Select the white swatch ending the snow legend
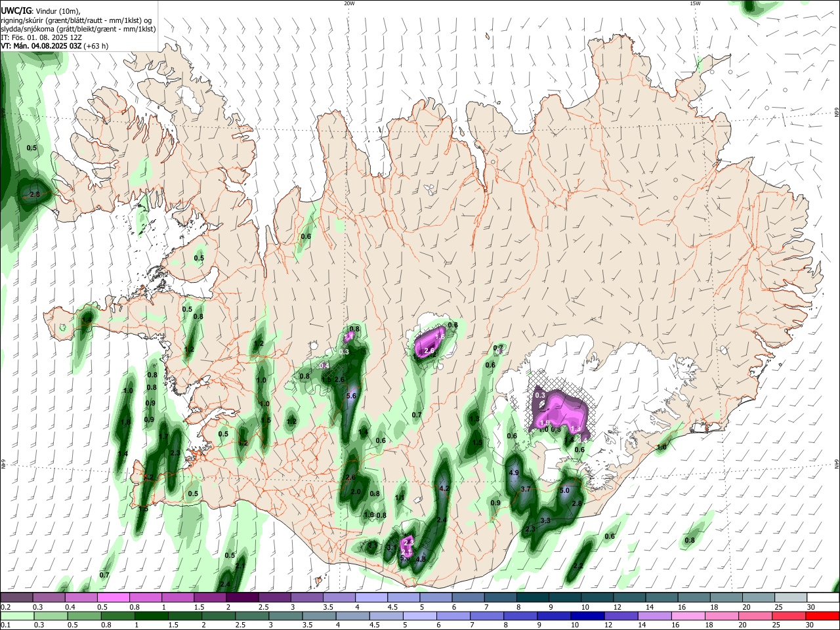The image size is (840, 630). pyautogui.click(x=823, y=597)
